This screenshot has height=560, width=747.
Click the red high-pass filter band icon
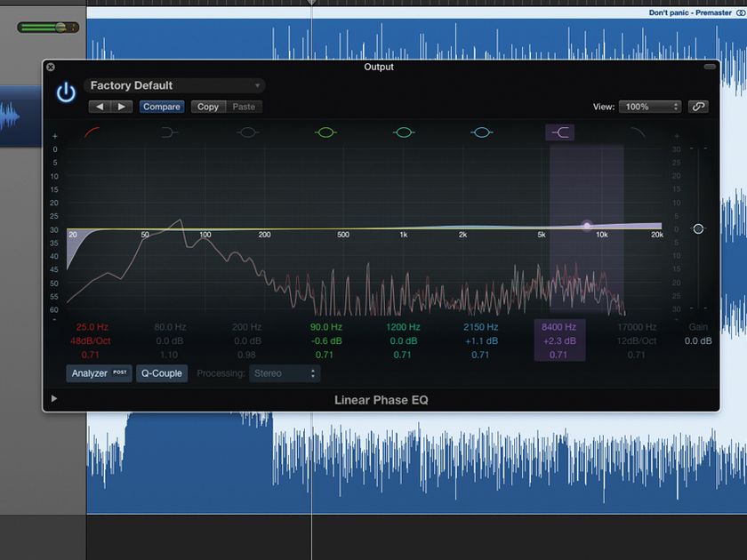(x=92, y=132)
